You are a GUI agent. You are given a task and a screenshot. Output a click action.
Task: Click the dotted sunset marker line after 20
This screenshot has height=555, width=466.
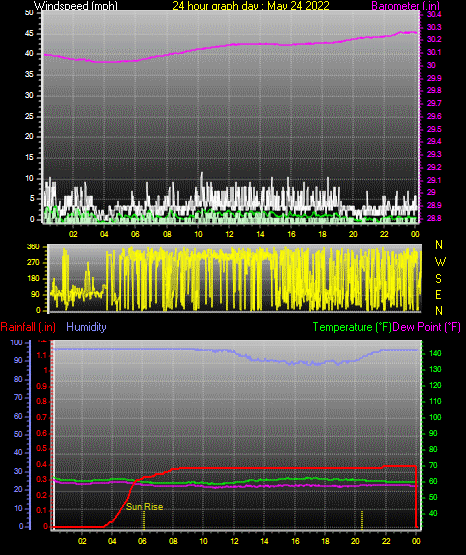point(362,519)
